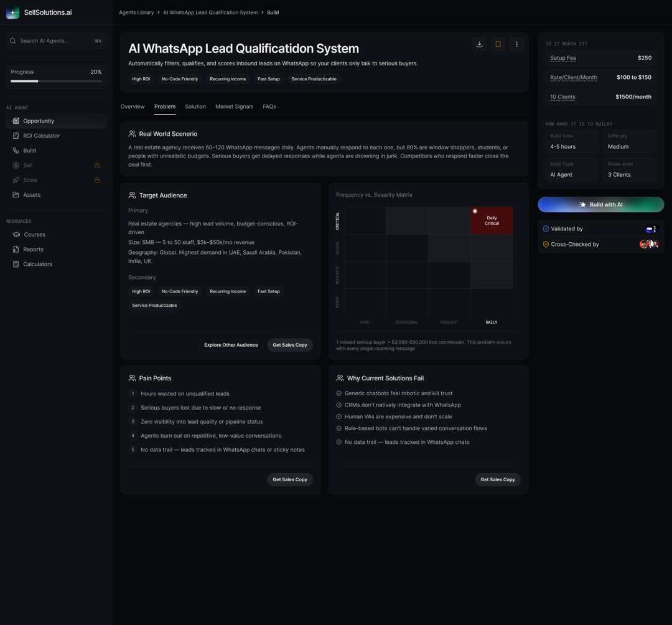This screenshot has height=625, width=672.
Task: Click the Build breadcrumb
Action: tap(273, 12)
